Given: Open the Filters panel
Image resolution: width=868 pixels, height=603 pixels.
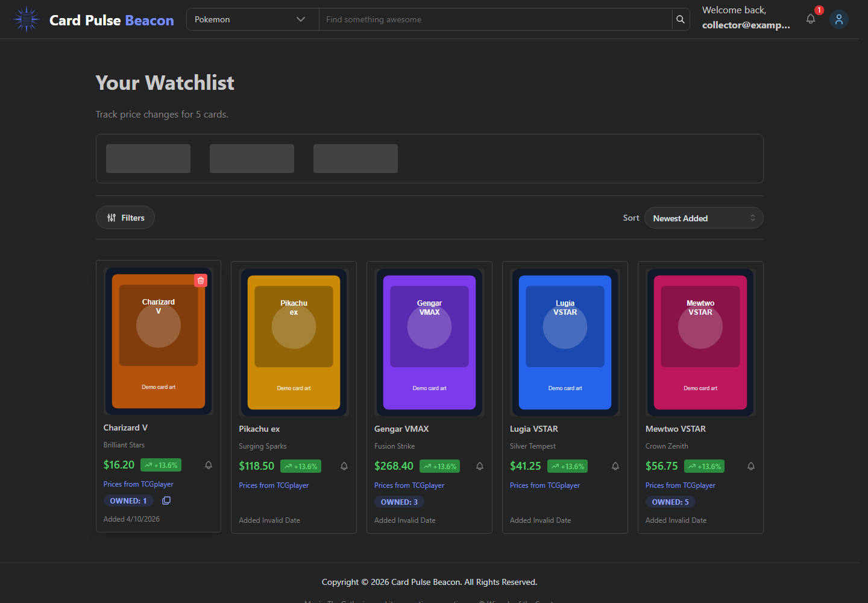Looking at the screenshot, I should pyautogui.click(x=125, y=218).
